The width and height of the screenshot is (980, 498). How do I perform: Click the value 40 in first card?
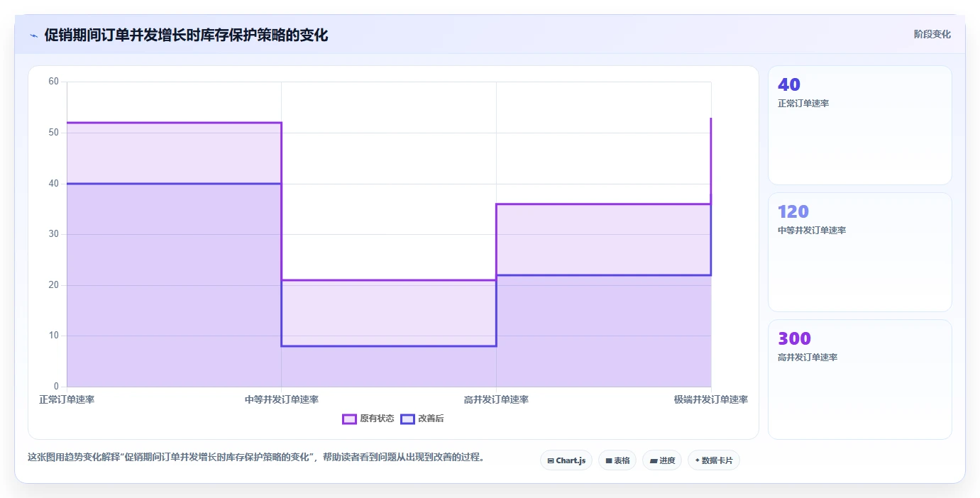pyautogui.click(x=789, y=84)
